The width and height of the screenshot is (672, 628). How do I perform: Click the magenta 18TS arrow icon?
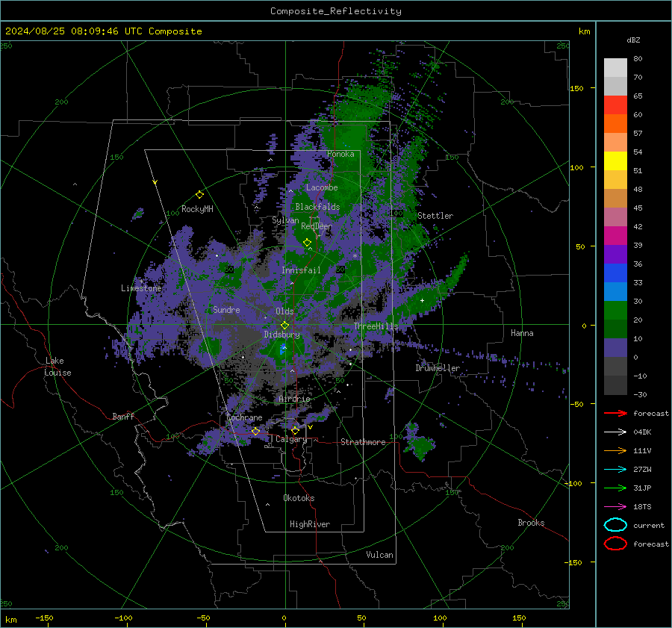pyautogui.click(x=615, y=507)
